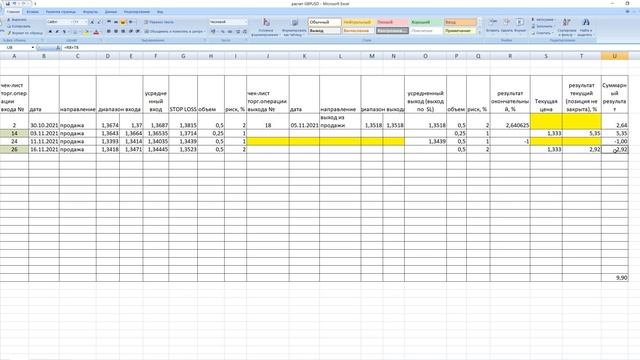Click the fill color paint bucket
The height and width of the screenshot is (360, 640).
coord(85,32)
